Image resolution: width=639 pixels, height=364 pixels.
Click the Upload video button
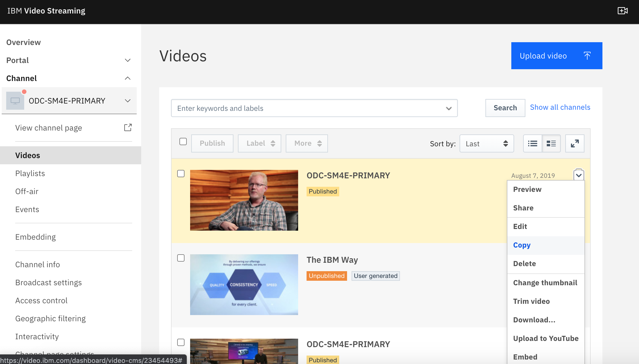pyautogui.click(x=557, y=56)
